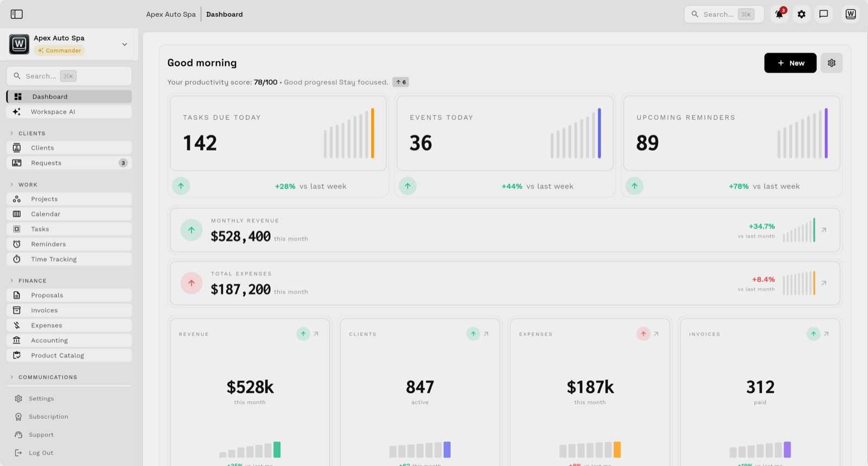Image resolution: width=868 pixels, height=466 pixels.
Task: Expand the COMMUNICATIONS section
Action: click(12, 377)
